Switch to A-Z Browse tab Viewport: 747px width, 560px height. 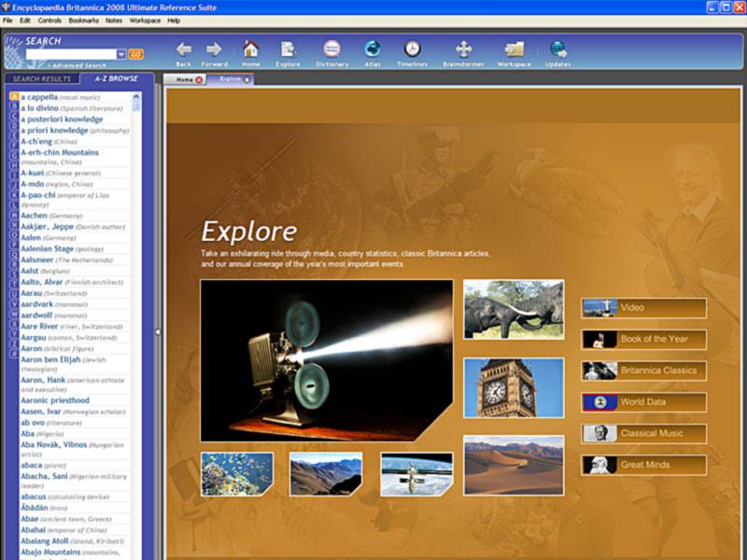[x=116, y=78]
